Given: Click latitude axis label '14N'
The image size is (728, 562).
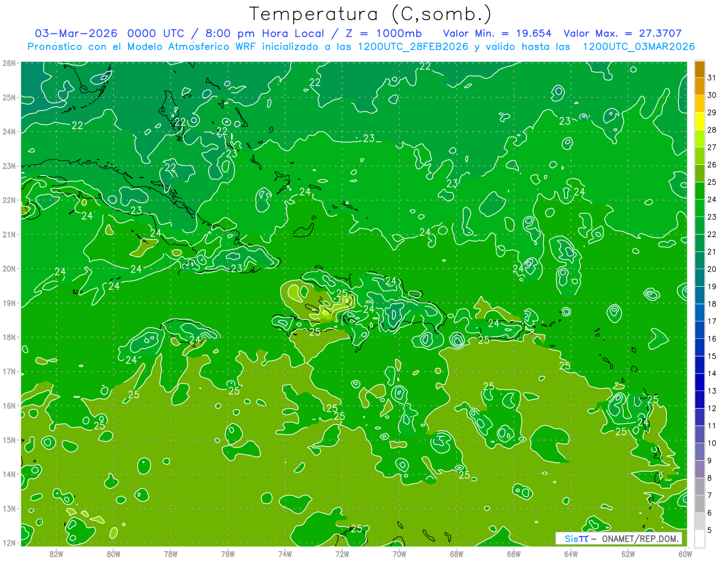Looking at the screenshot, I should point(9,474).
